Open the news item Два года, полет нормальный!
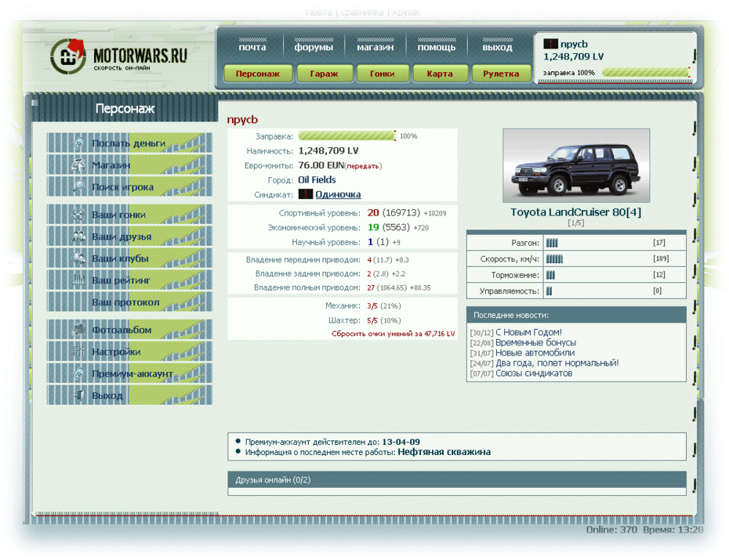The image size is (729, 560). click(557, 363)
